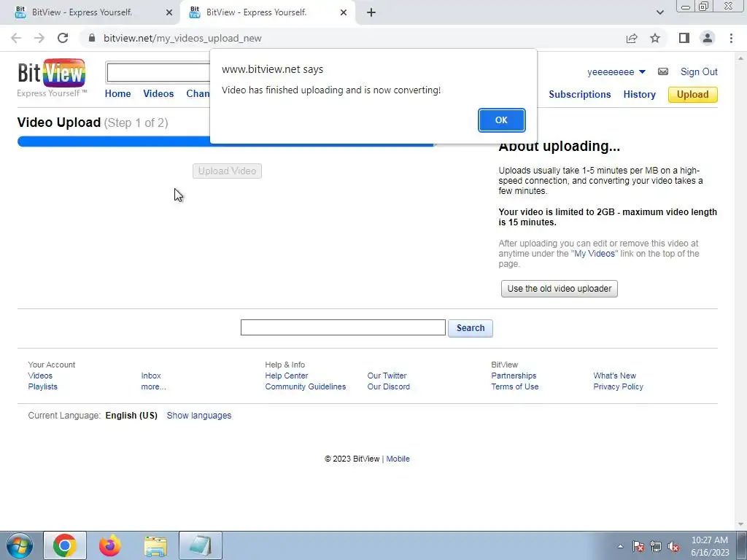This screenshot has height=560, width=747.
Task: Open the Privacy Policy link
Action: coord(618,386)
